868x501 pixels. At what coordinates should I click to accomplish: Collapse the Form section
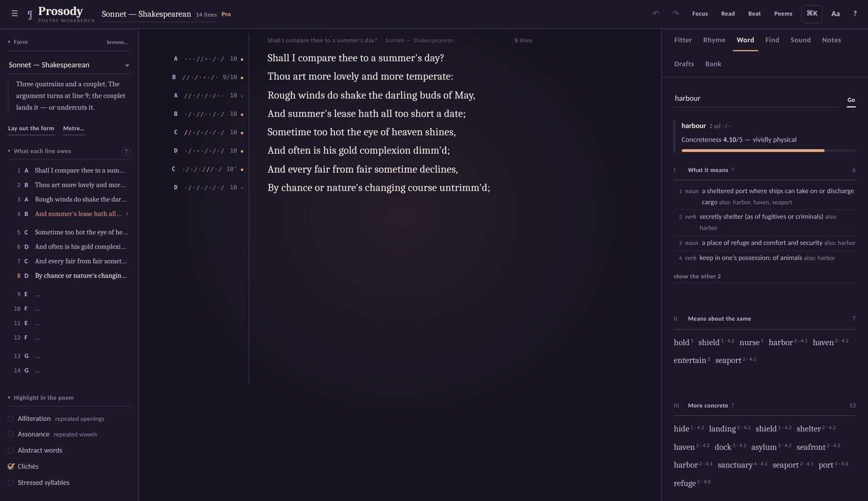(17, 42)
